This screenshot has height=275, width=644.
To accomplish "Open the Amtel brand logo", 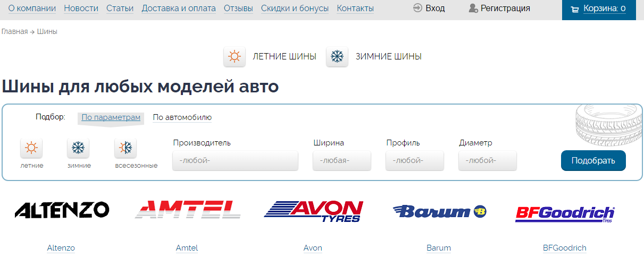I will [x=187, y=210].
